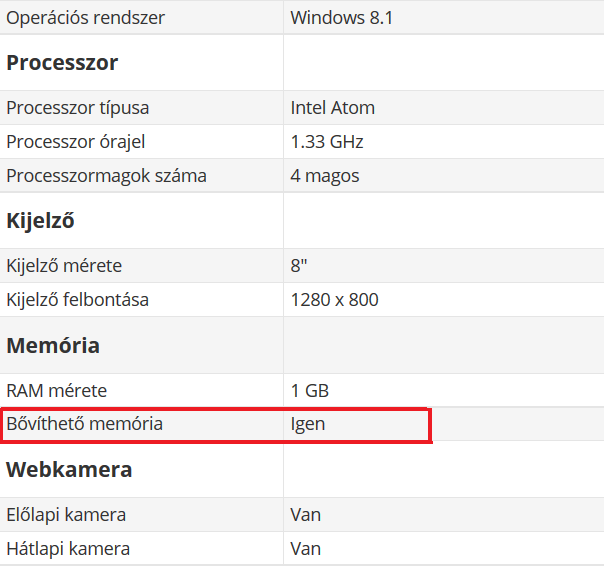Select the "1280 x 800" resolution value
Image resolution: width=604 pixels, height=566 pixels.
[x=335, y=299]
